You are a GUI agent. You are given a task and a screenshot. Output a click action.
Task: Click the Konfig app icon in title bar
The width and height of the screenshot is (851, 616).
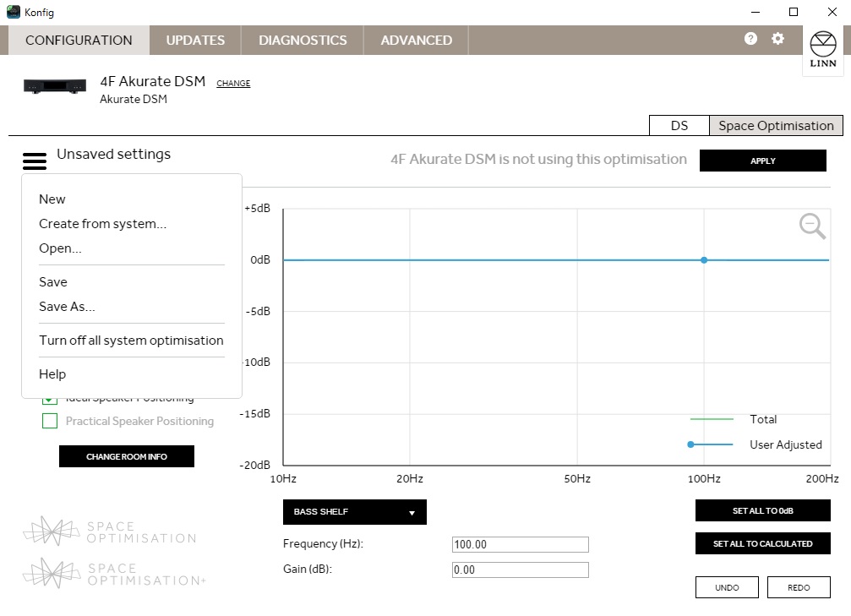tap(13, 12)
